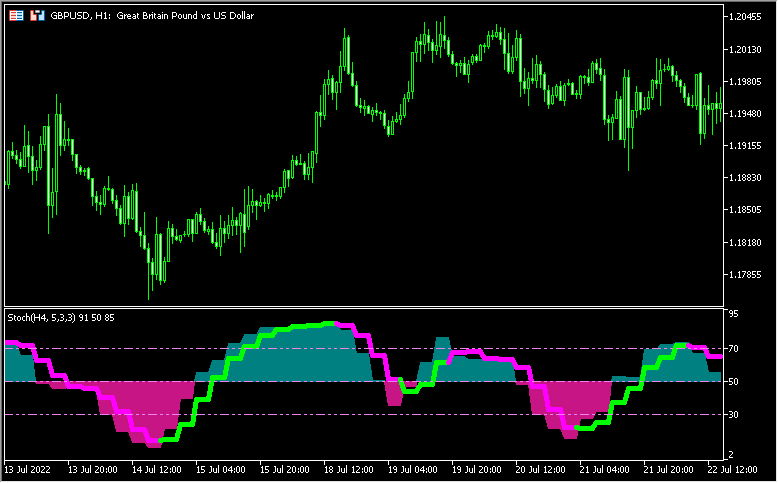The width and height of the screenshot is (778, 483).
Task: Click the 13 Jul 20:00 time label
Action: [92, 470]
